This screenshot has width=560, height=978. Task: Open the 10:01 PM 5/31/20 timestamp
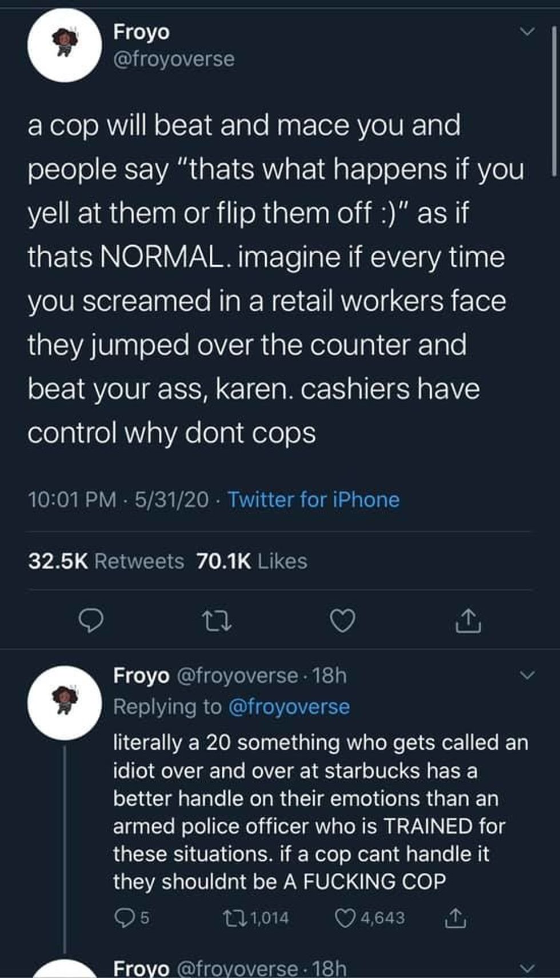point(118,500)
